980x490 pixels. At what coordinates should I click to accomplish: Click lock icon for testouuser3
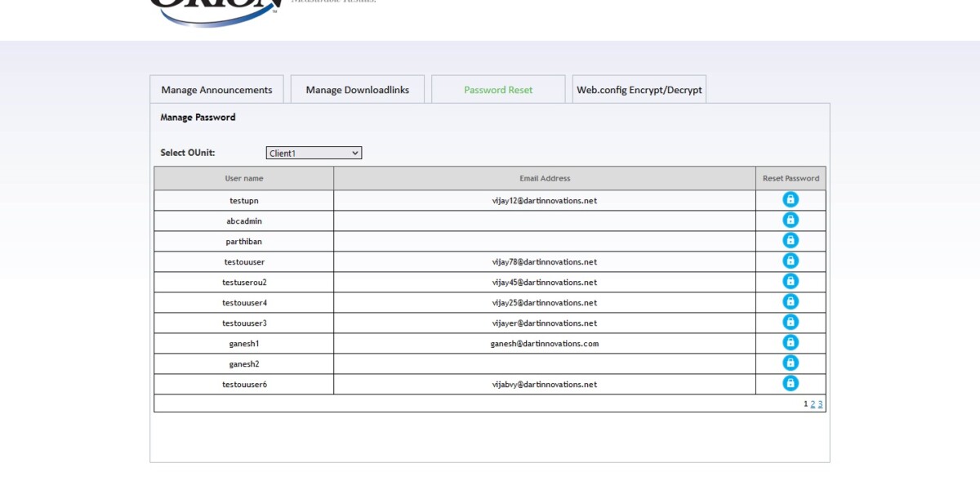pyautogui.click(x=790, y=322)
